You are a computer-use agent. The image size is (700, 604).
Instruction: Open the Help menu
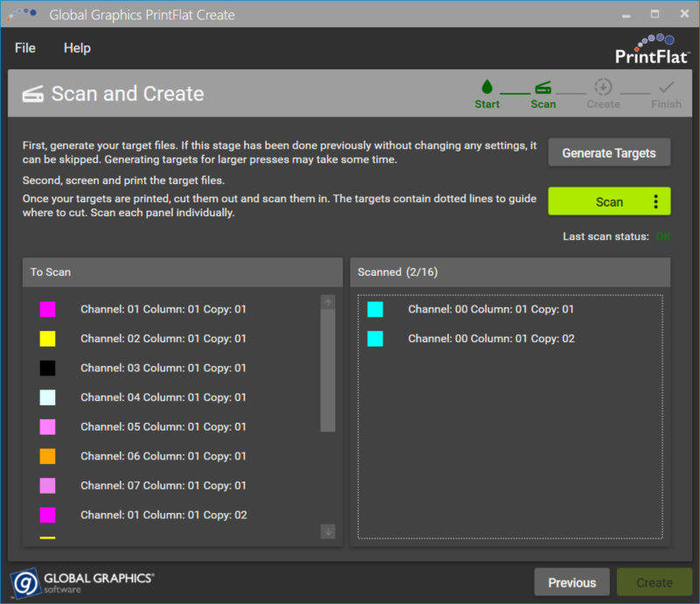click(x=77, y=48)
